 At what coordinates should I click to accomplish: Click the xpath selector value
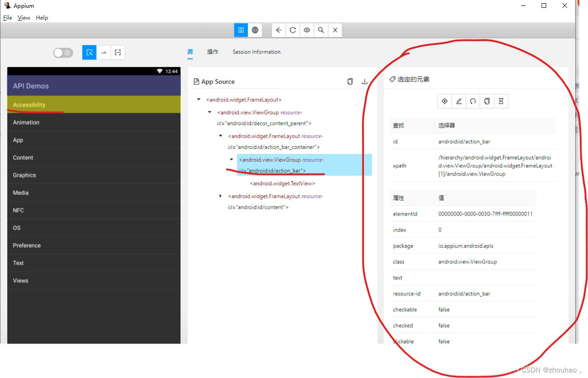point(495,166)
